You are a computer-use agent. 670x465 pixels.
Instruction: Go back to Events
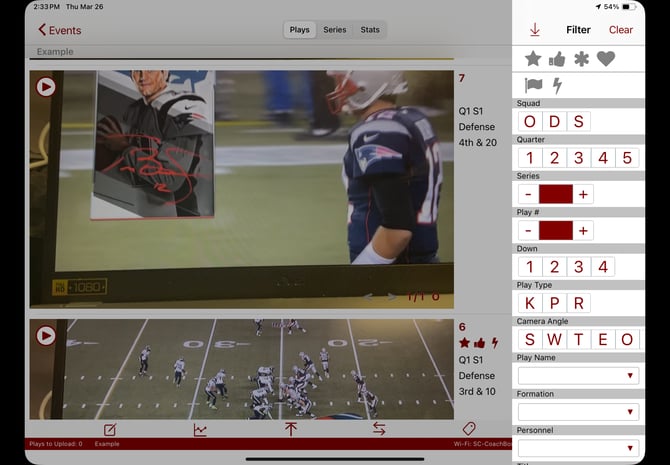point(60,30)
